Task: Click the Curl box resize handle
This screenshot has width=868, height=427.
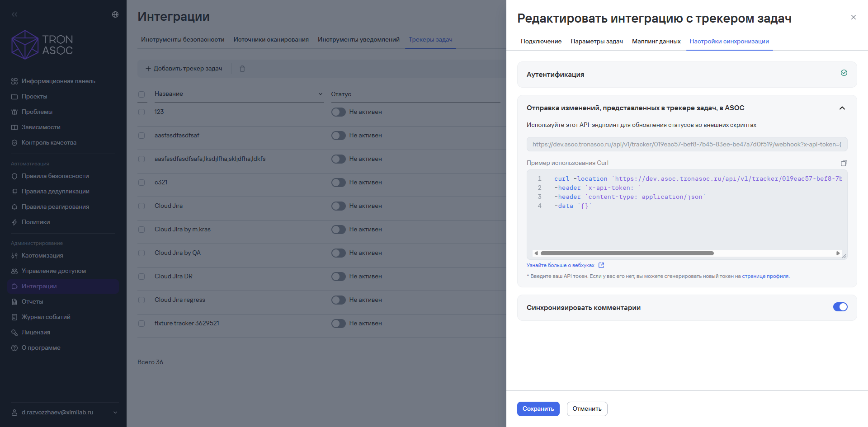Action: pos(844,256)
